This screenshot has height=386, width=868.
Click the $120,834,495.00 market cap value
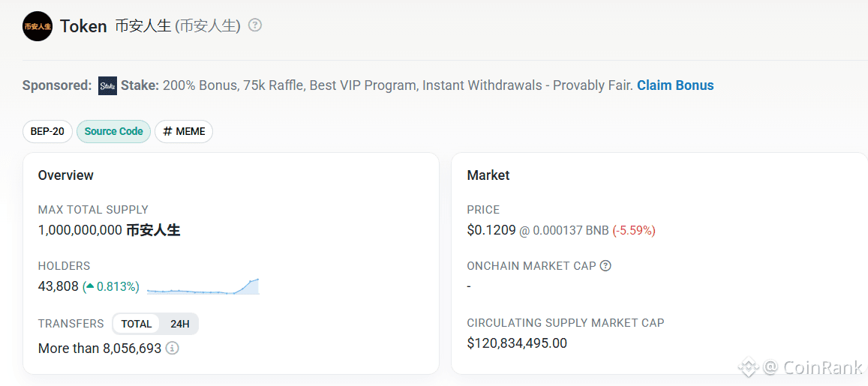click(517, 343)
